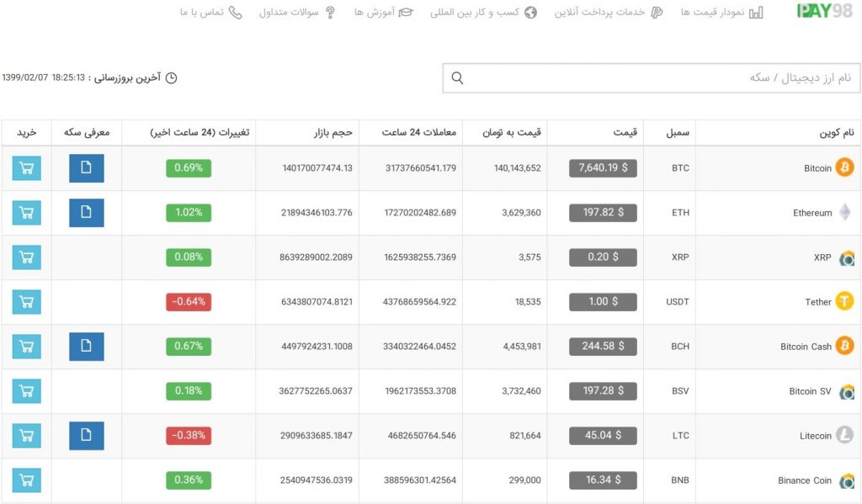Click the BNB symbol cell
862x504 pixels.
tap(680, 480)
